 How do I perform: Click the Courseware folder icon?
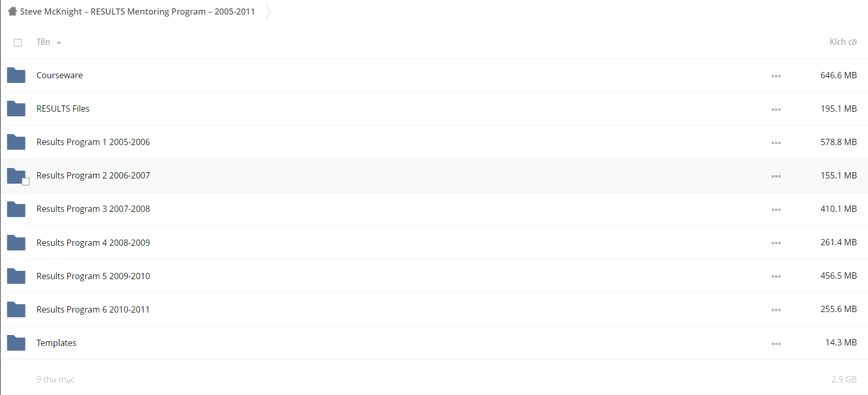click(x=16, y=75)
